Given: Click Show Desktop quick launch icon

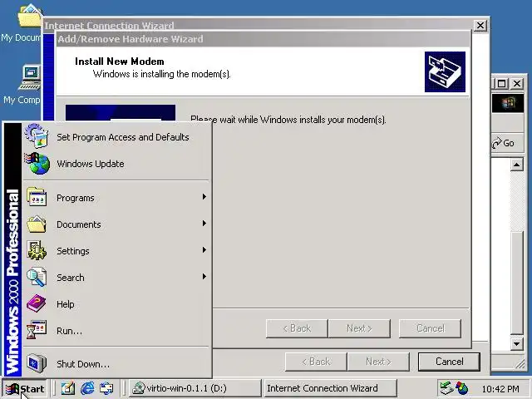Looking at the screenshot, I should 68,388.
